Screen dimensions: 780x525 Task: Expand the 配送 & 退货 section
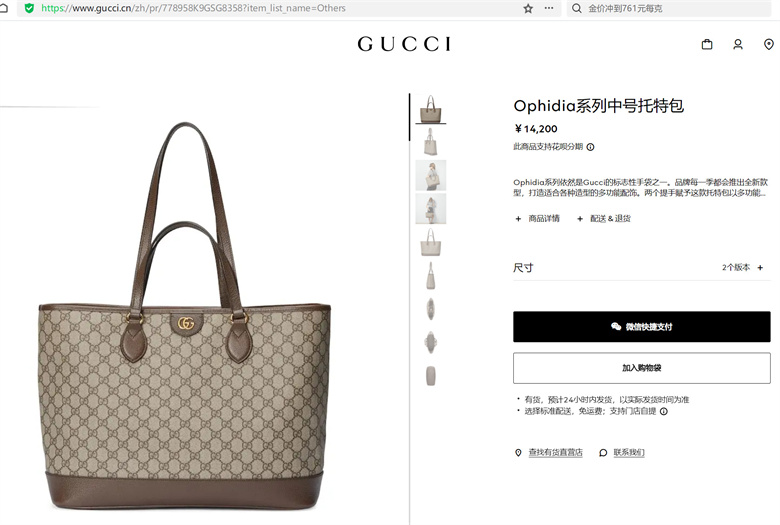pos(603,218)
